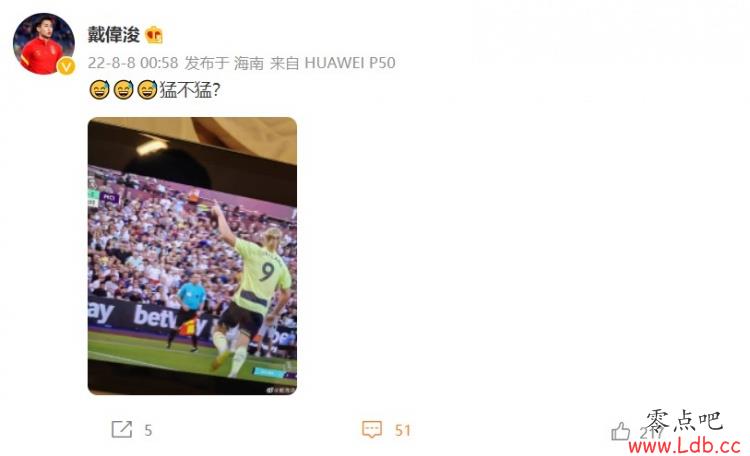This screenshot has width=750, height=456.
Task: Click the repost share icon
Action: tap(121, 430)
